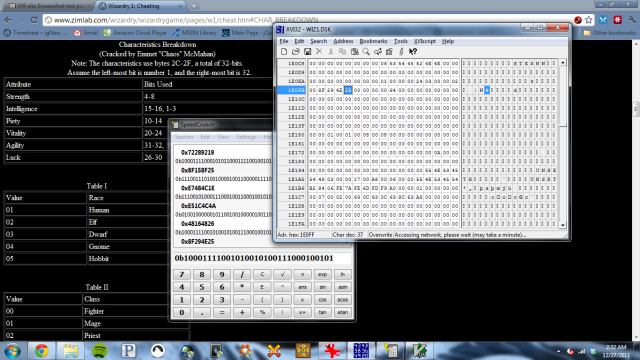This screenshot has width=640, height=360.
Task: Click the Search magnifier icon in XVI32
Action: [366, 51]
